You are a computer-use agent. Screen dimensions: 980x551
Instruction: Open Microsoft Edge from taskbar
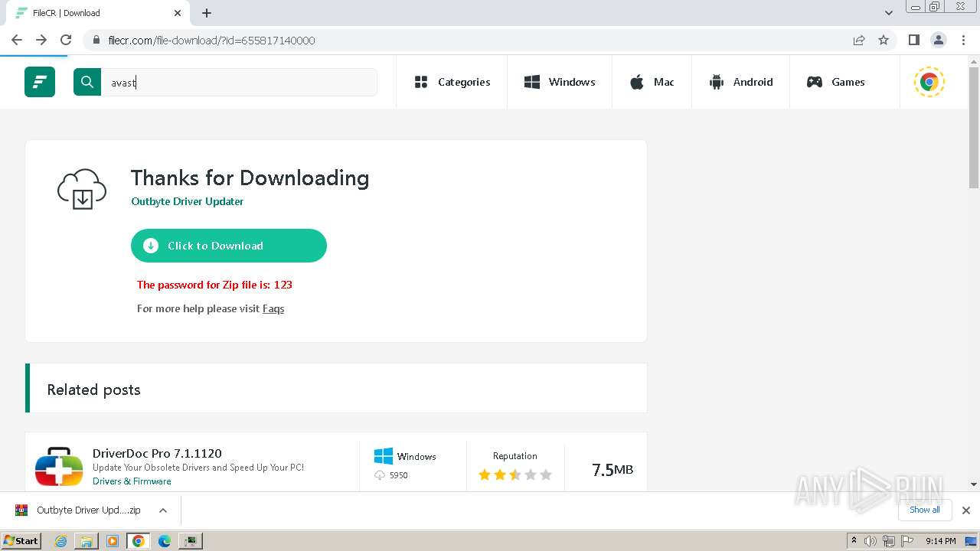165,541
